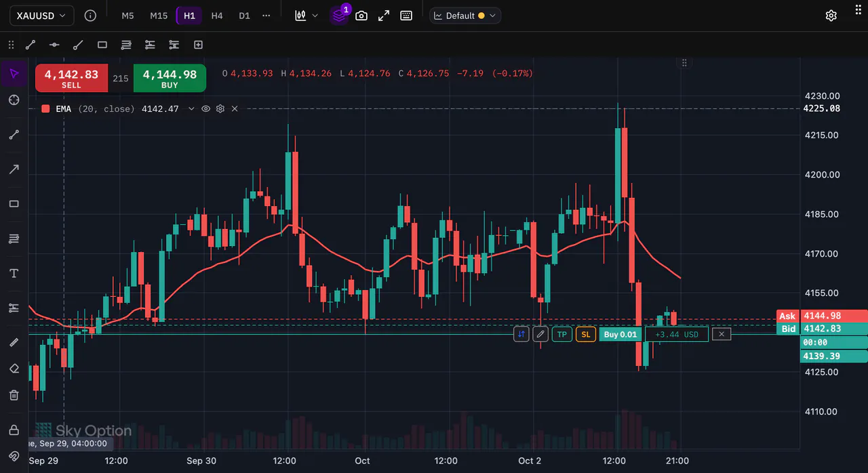Choose the position tool in sidebar

pos(14,308)
